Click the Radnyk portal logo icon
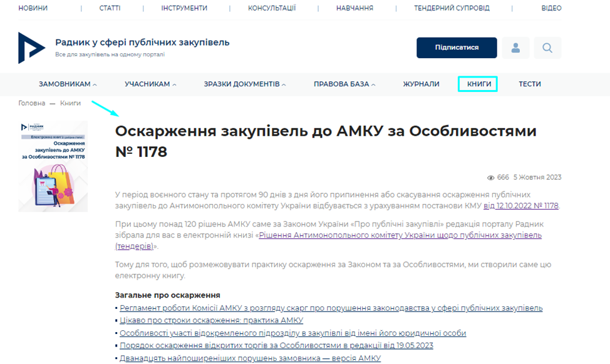Viewport: 610px width, 364px height. [x=31, y=48]
